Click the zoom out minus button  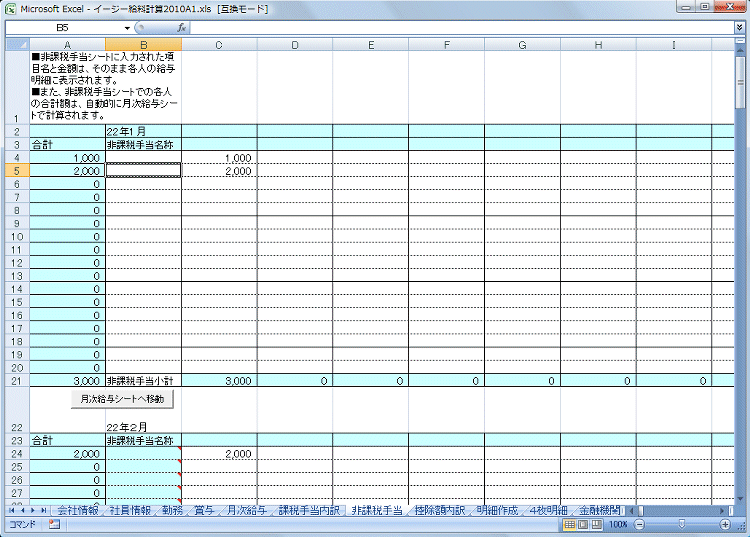(x=638, y=524)
